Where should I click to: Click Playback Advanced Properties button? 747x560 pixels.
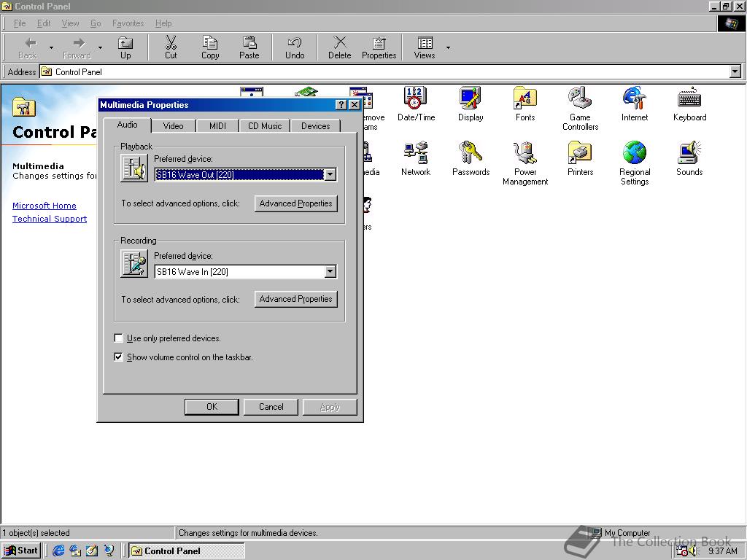(x=296, y=203)
